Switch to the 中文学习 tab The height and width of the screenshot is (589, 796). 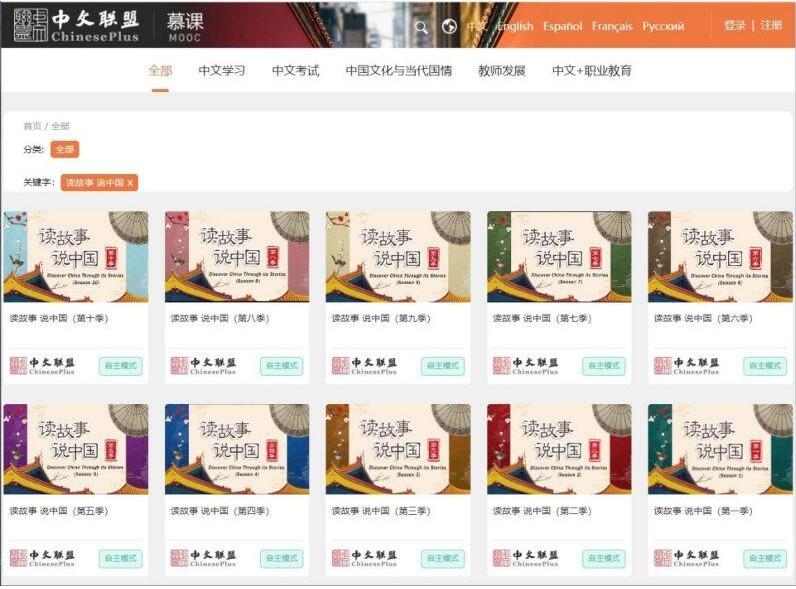tap(221, 71)
